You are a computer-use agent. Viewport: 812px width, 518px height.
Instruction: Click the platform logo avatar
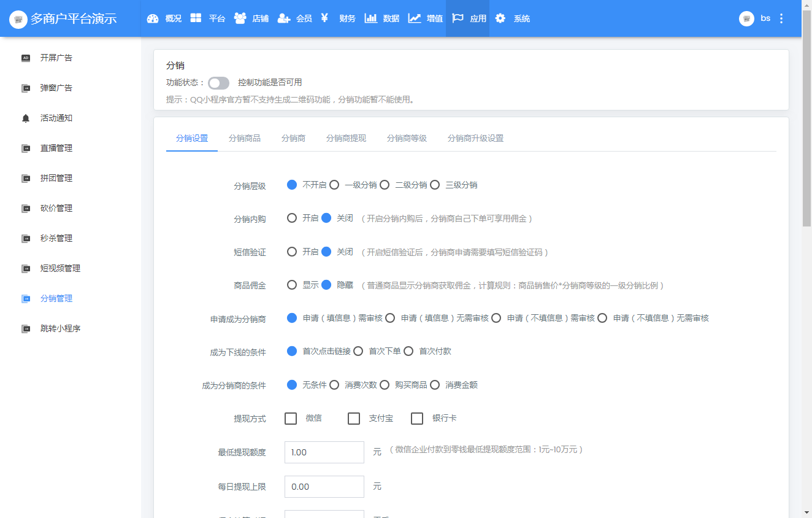click(18, 18)
